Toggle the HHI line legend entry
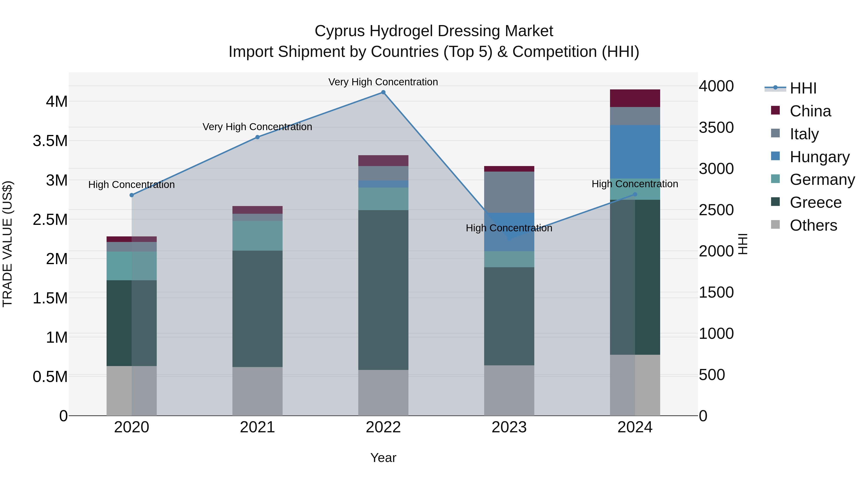 click(803, 89)
